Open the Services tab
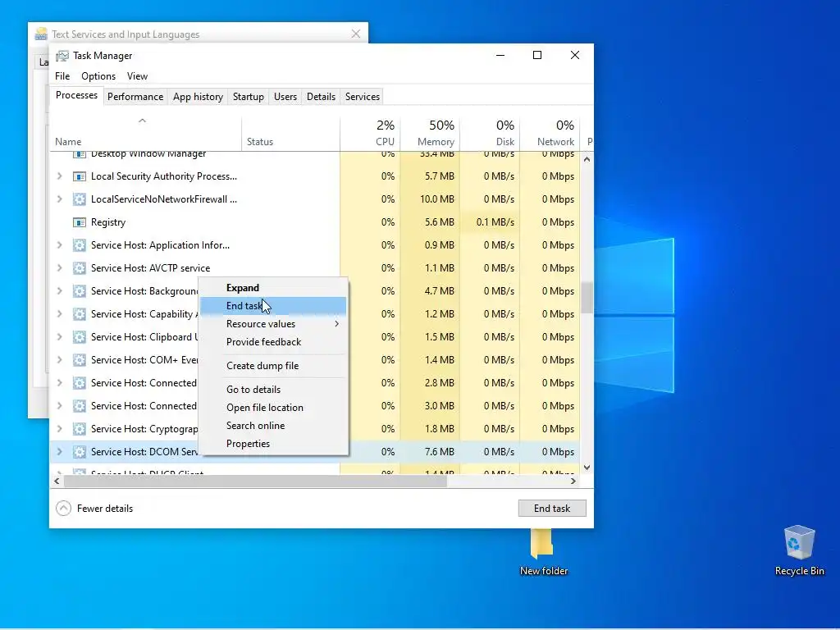 pos(362,97)
